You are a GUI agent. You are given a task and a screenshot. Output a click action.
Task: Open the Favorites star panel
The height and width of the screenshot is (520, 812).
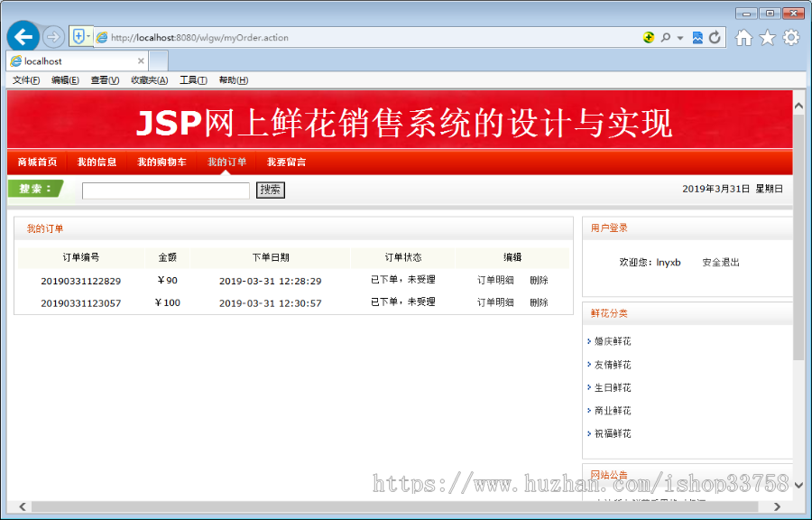[767, 37]
